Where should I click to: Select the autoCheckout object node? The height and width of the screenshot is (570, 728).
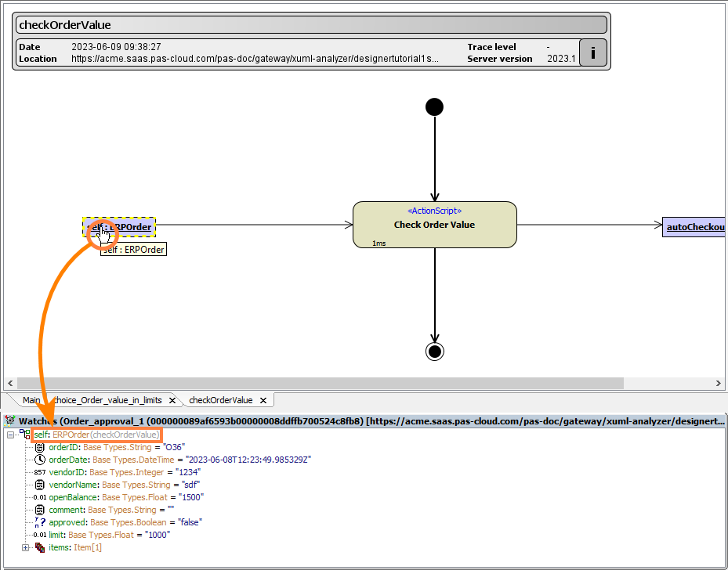click(694, 227)
